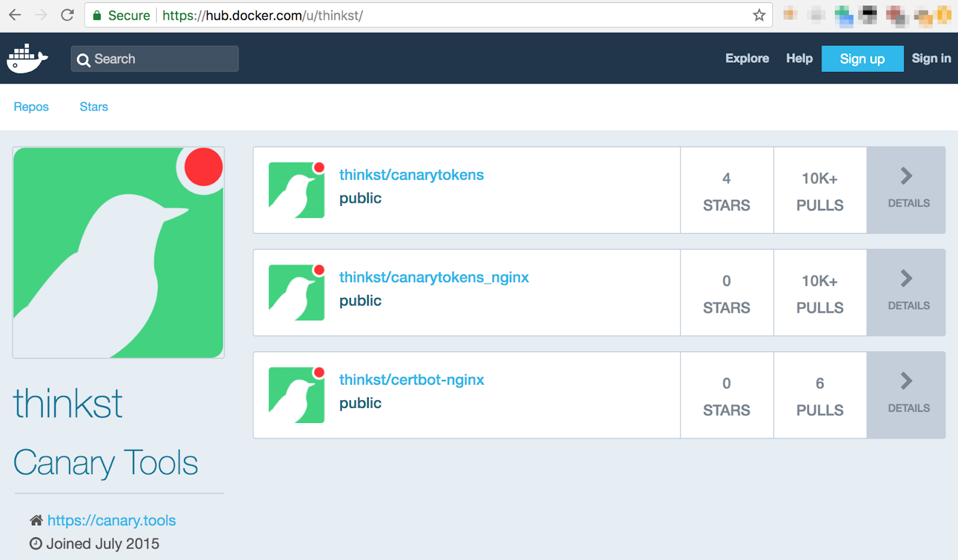Click the DETAILS label for thinkst/canarytokens_nginx
Screen dimensions: 958x560
pyautogui.click(x=909, y=306)
